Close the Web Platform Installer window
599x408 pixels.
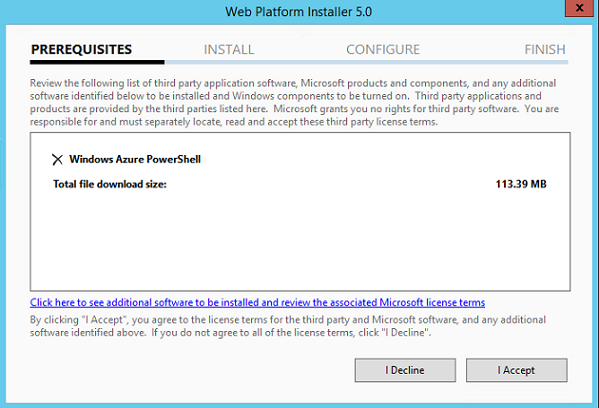point(579,8)
